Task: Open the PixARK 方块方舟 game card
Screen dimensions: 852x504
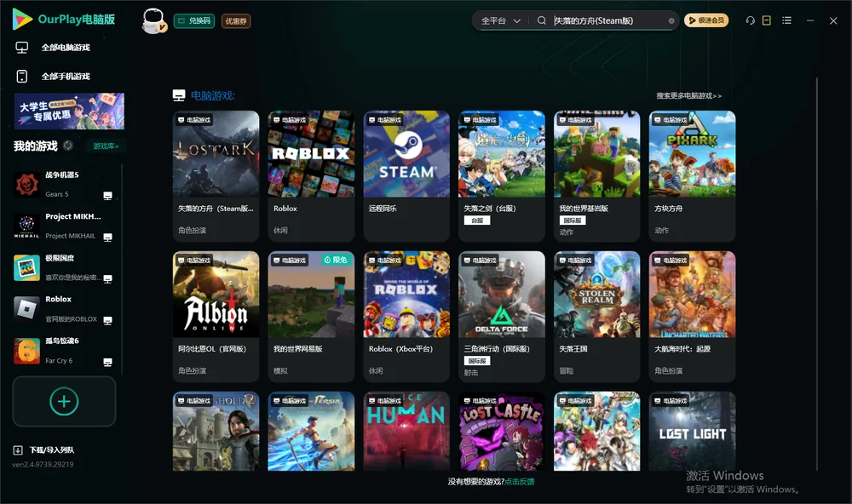Action: click(x=692, y=176)
